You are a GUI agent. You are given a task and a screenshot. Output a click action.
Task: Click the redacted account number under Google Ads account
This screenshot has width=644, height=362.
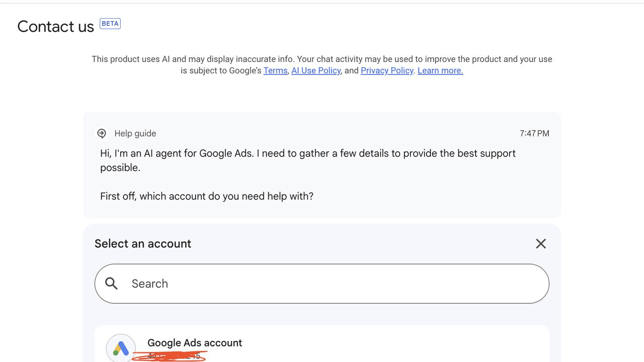pyautogui.click(x=171, y=356)
